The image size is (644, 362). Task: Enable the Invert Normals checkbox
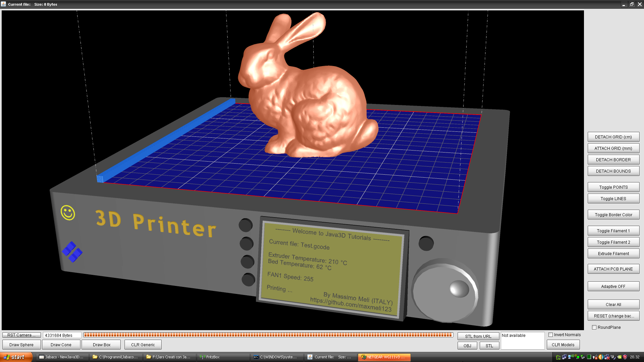pyautogui.click(x=550, y=335)
